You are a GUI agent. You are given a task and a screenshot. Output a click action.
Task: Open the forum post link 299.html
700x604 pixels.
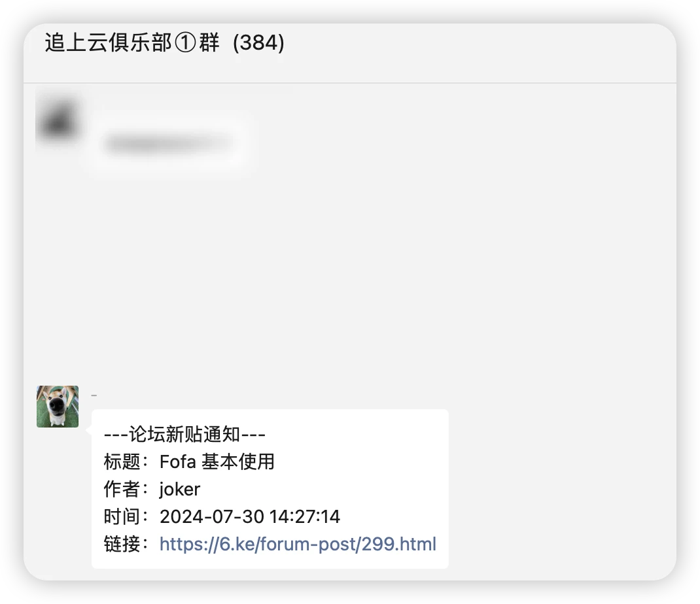click(298, 544)
